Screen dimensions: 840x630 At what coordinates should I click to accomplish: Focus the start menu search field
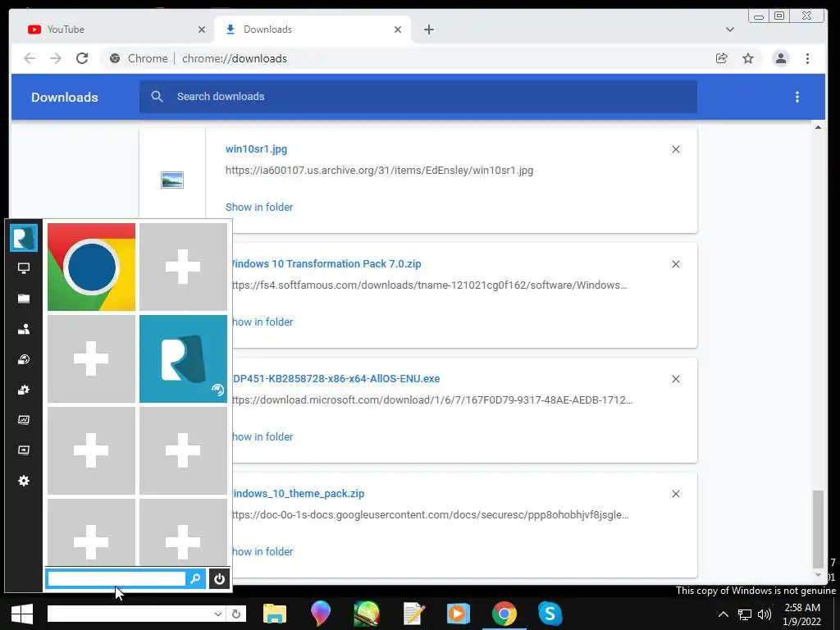[x=116, y=578]
